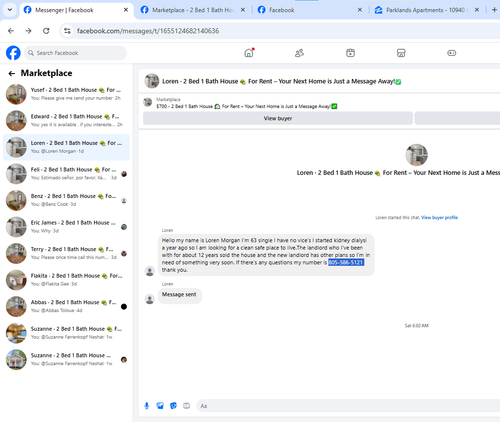The image size is (500, 422).
Task: Click Flakita's listing thumbnail
Action: pos(16,280)
